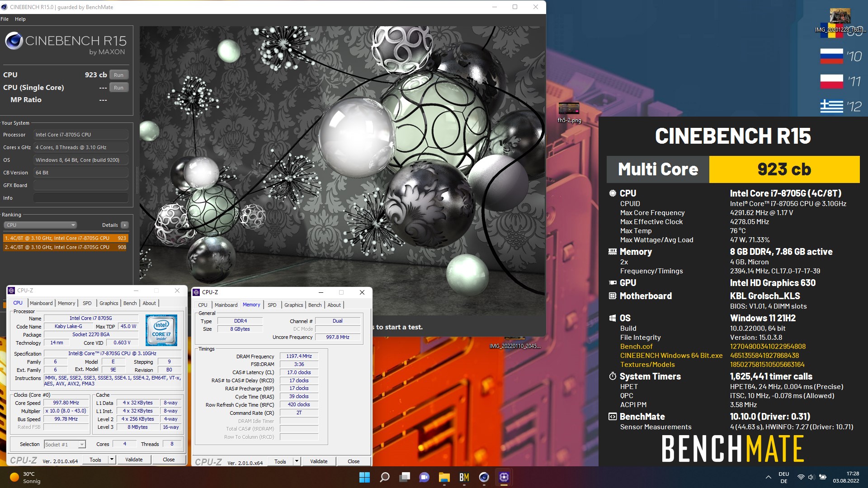Screen dimensions: 868x488
Task: Open SPD tab in left CPU-Z window
Action: tap(87, 303)
